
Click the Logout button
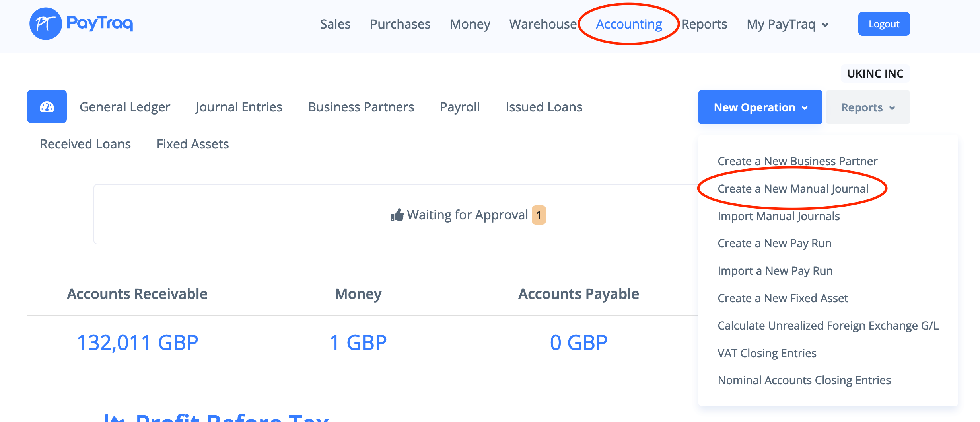click(x=884, y=24)
